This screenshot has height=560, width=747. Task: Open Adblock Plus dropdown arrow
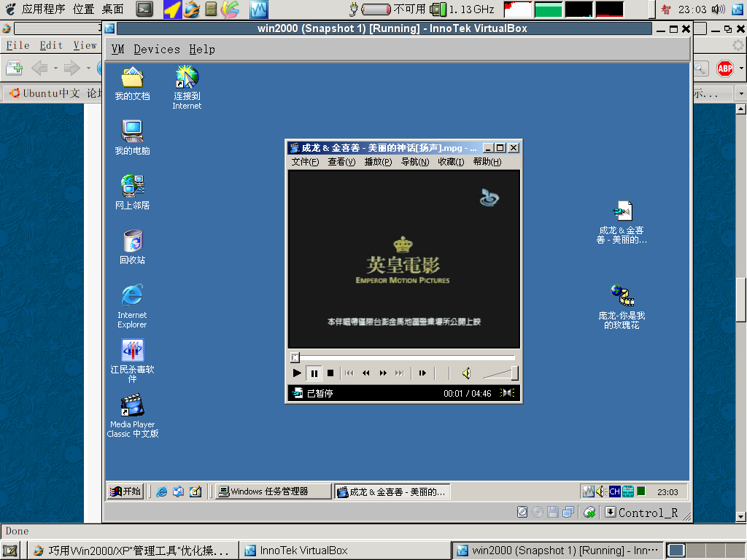[741, 69]
